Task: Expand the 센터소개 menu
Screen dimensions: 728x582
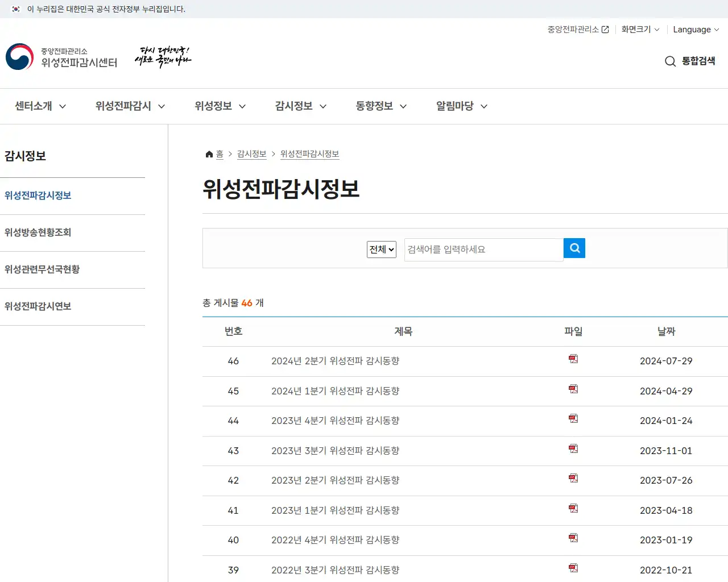Action: [x=40, y=106]
